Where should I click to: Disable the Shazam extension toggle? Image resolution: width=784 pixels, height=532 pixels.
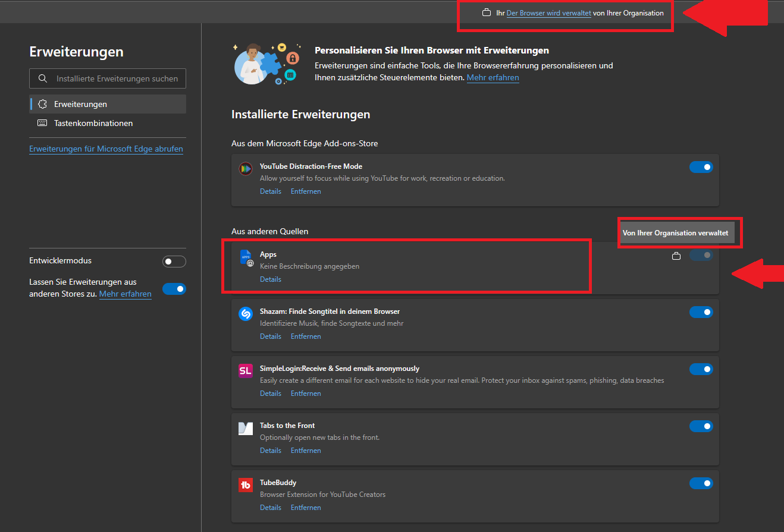point(701,312)
